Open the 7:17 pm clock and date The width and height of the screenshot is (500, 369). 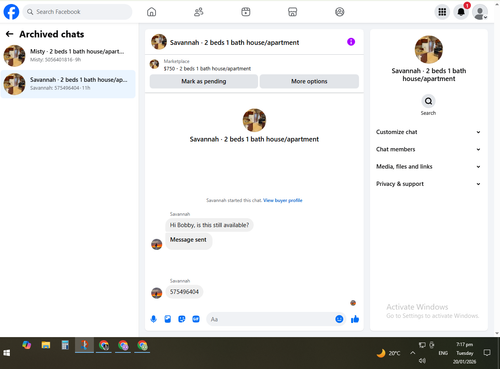(x=465, y=353)
